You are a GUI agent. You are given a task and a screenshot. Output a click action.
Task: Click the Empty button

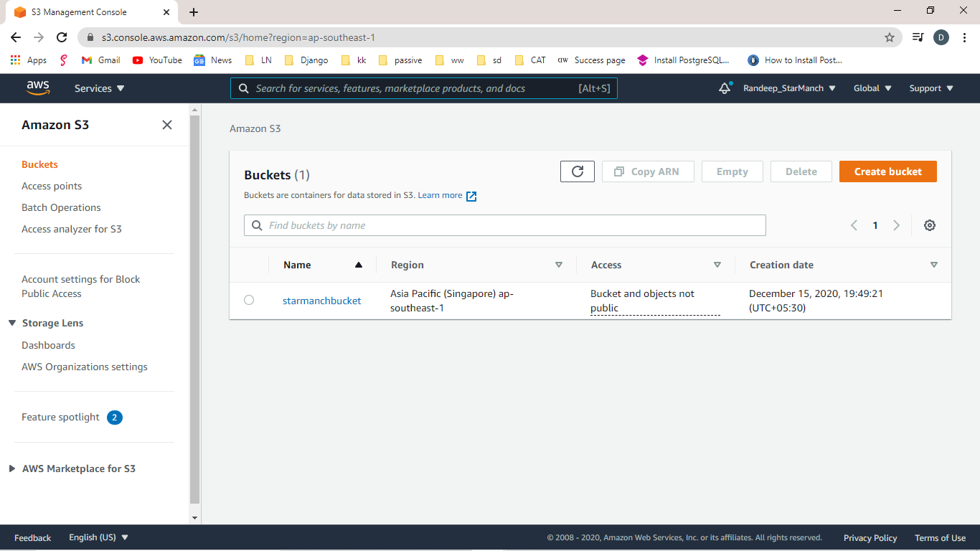tap(732, 171)
